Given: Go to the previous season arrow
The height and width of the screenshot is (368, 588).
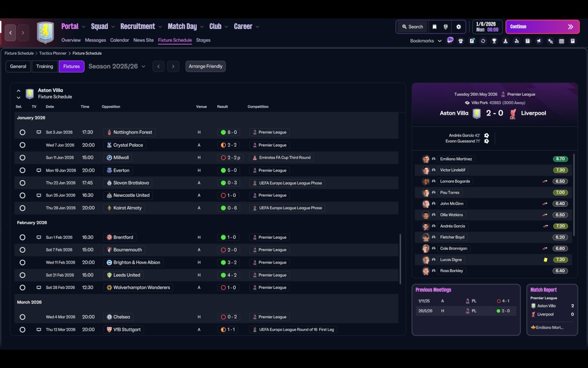Looking at the screenshot, I should 158,67.
